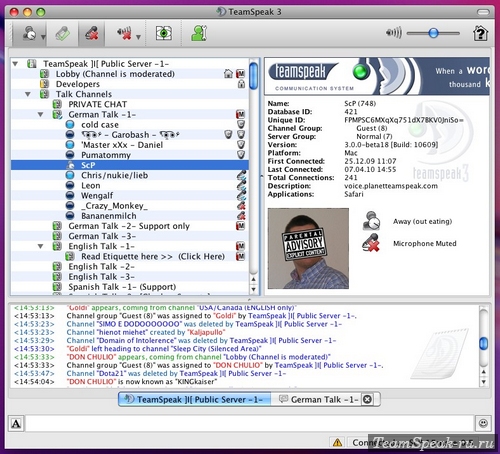500x454 pixels.
Task: Click the ScP avatar image
Action: click(x=308, y=248)
